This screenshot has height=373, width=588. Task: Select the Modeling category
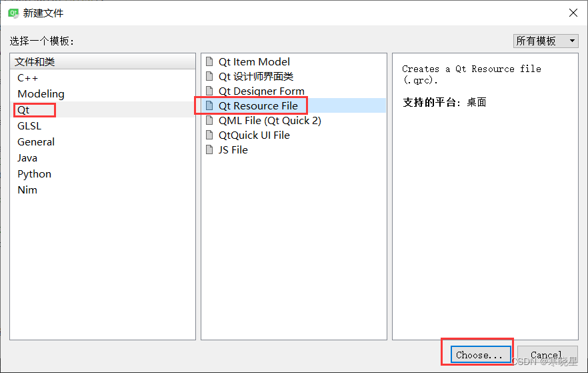(x=103, y=94)
